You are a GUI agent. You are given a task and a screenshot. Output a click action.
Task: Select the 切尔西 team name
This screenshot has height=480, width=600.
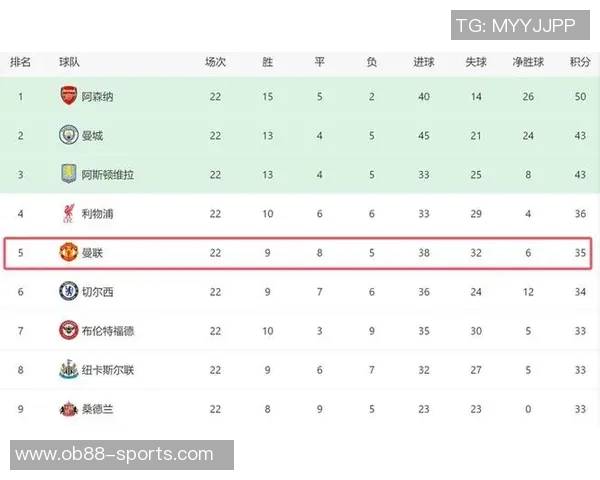[x=97, y=292]
